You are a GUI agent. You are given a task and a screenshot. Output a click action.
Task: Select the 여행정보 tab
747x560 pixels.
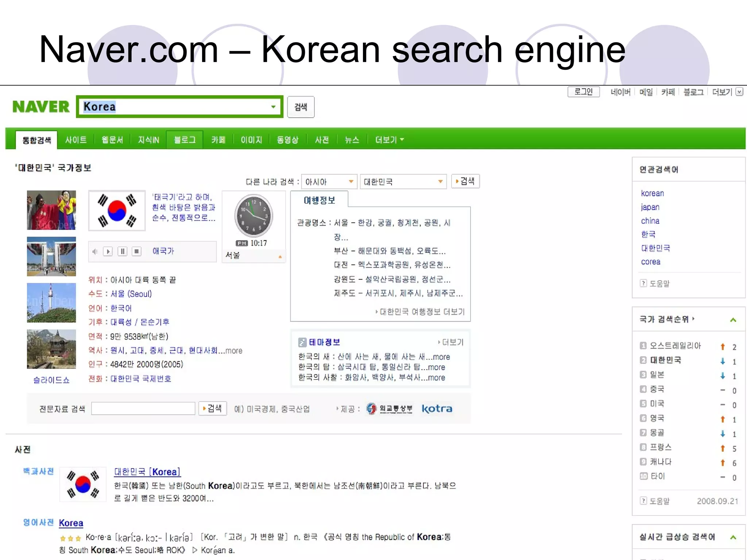319,200
